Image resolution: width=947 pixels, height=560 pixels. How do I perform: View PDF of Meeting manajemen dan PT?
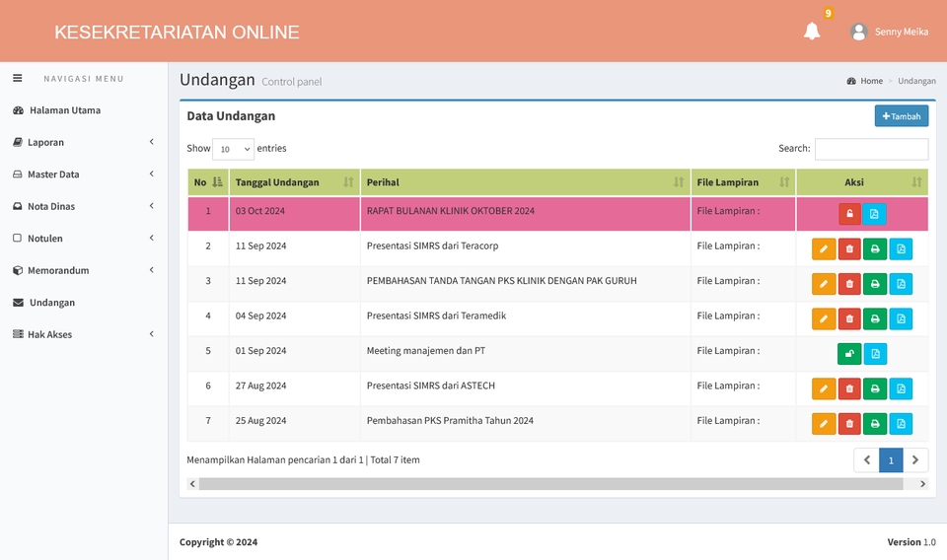click(875, 354)
